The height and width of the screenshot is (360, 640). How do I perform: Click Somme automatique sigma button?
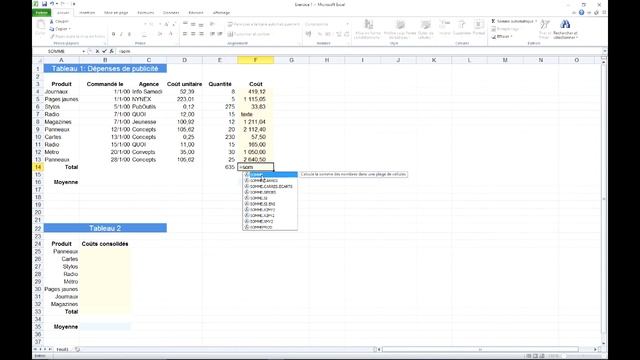pyautogui.click(x=514, y=21)
